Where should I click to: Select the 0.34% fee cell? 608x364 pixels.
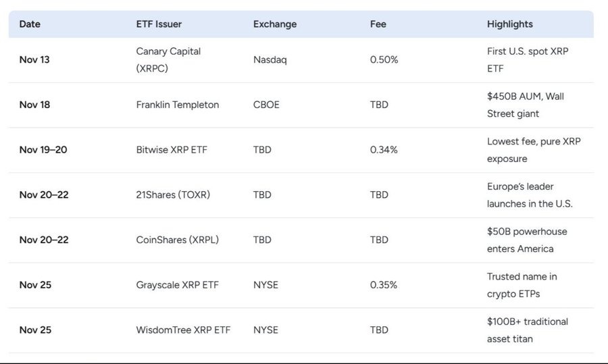(384, 150)
